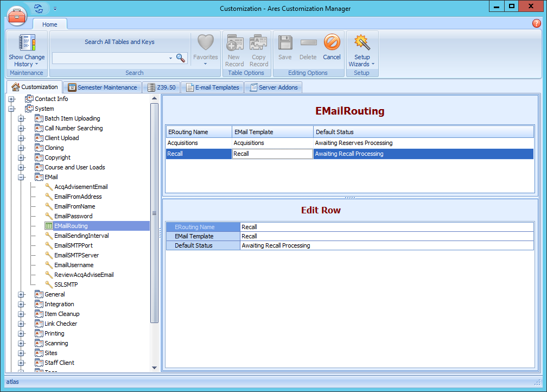547x392 pixels.
Task: Click the Copy Record icon
Action: [x=258, y=43]
